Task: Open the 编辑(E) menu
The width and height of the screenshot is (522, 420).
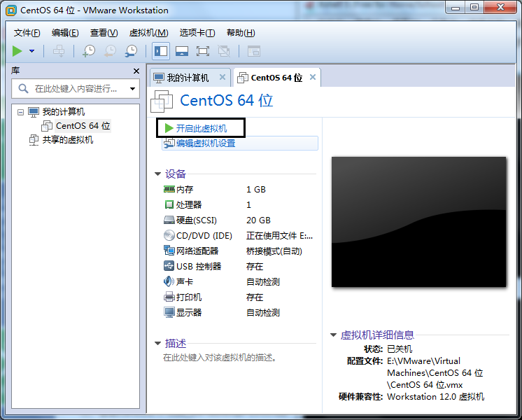Action: point(65,33)
